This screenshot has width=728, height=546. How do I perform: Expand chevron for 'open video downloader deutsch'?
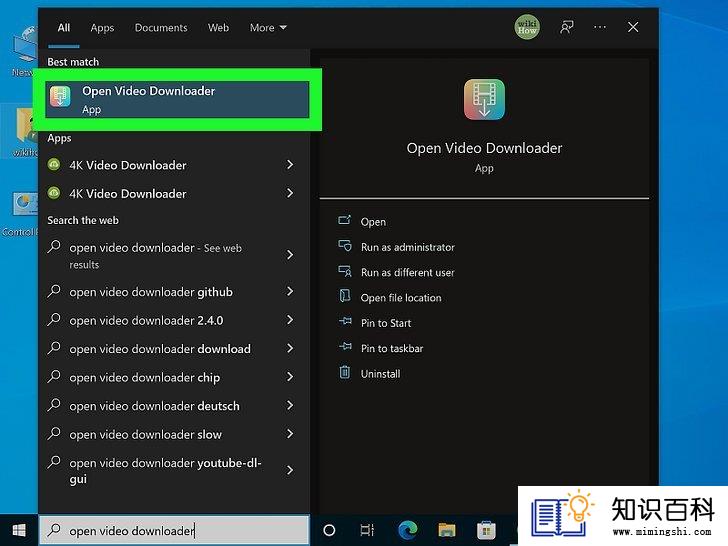pyautogui.click(x=290, y=405)
